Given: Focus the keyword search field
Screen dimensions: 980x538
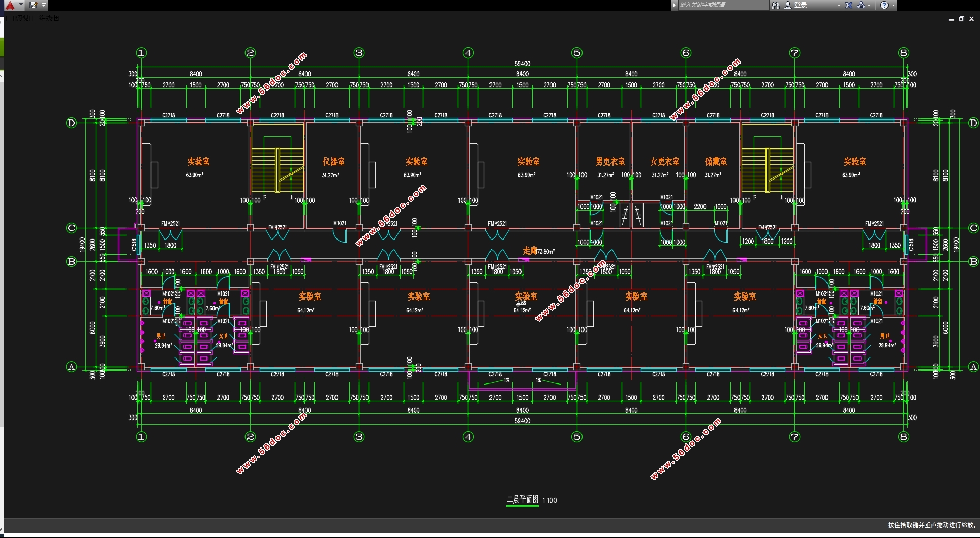Looking at the screenshot, I should [x=723, y=5].
